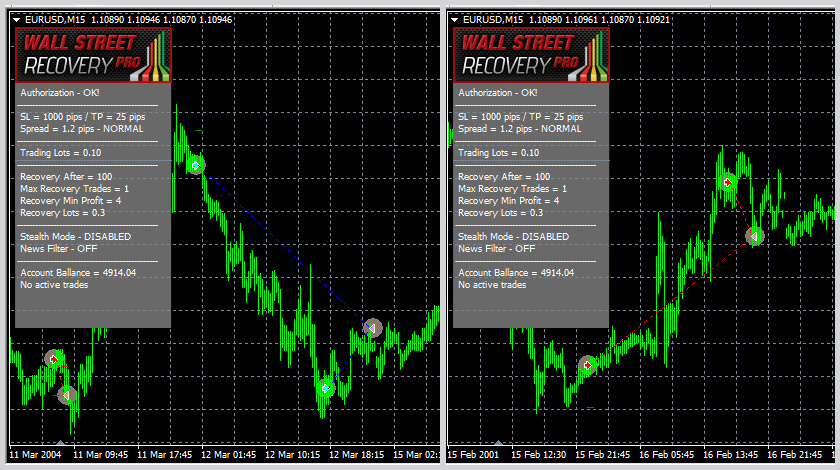The width and height of the screenshot is (840, 470).
Task: Click the '12 Mar 10:15' time axis label
Action: tap(292, 455)
